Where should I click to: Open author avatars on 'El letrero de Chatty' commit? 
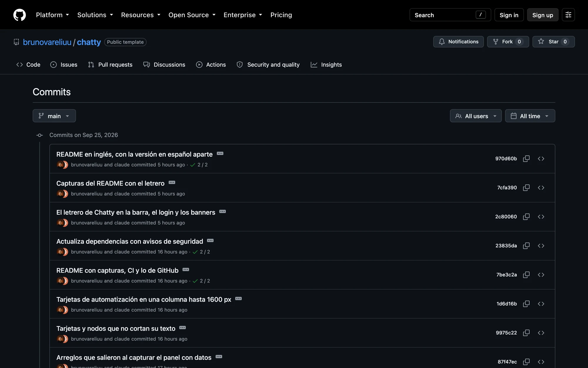[62, 223]
